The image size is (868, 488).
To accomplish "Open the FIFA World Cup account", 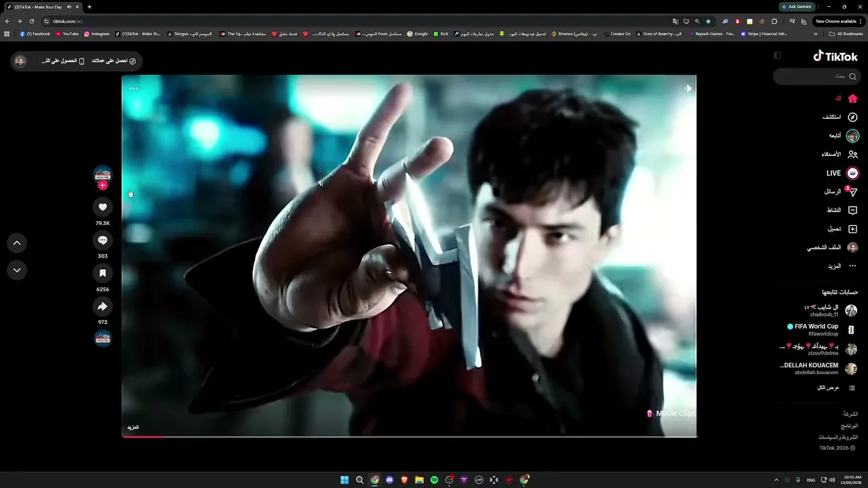I will click(822, 330).
